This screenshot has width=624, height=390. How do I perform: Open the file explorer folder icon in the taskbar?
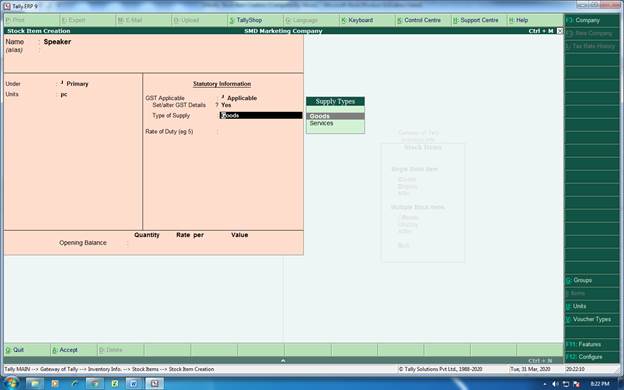(x=35, y=384)
